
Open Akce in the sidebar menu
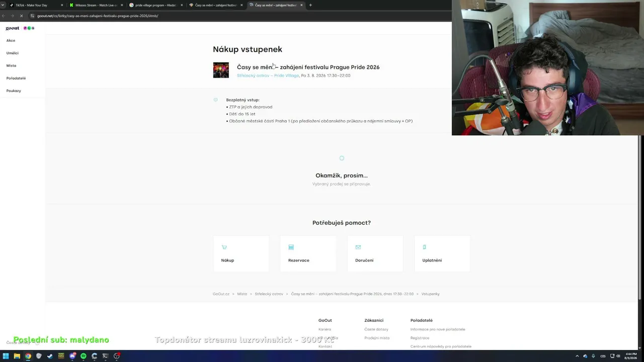[11, 40]
